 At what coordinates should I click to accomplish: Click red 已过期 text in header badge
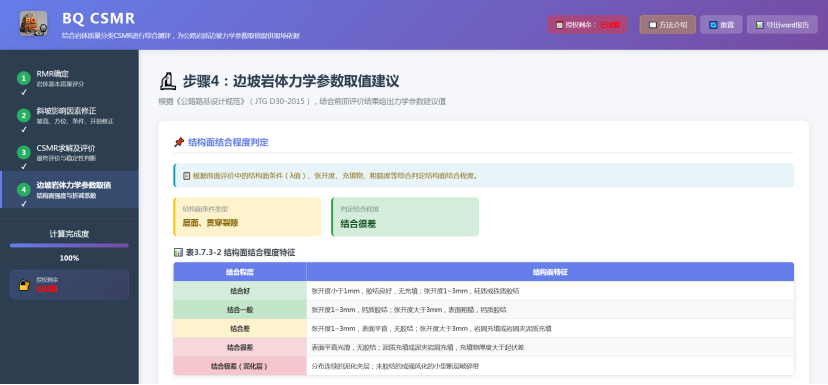[610, 24]
